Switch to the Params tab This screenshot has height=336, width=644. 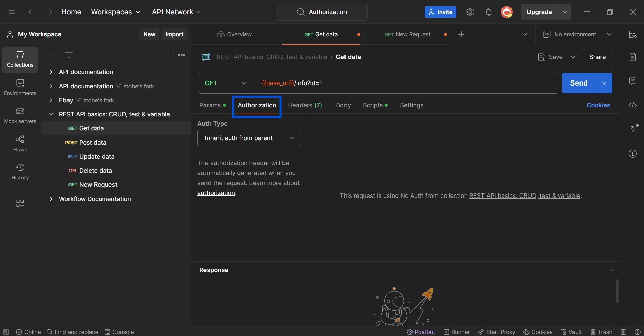(213, 105)
